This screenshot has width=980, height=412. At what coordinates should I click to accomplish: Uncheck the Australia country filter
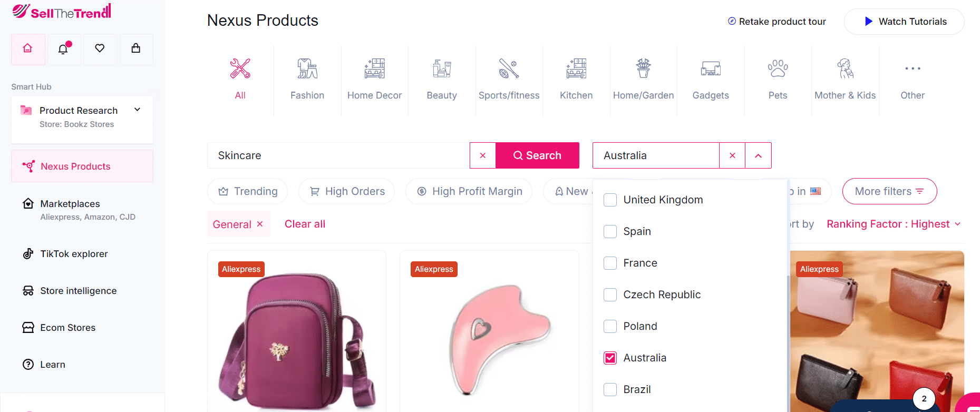click(x=610, y=358)
